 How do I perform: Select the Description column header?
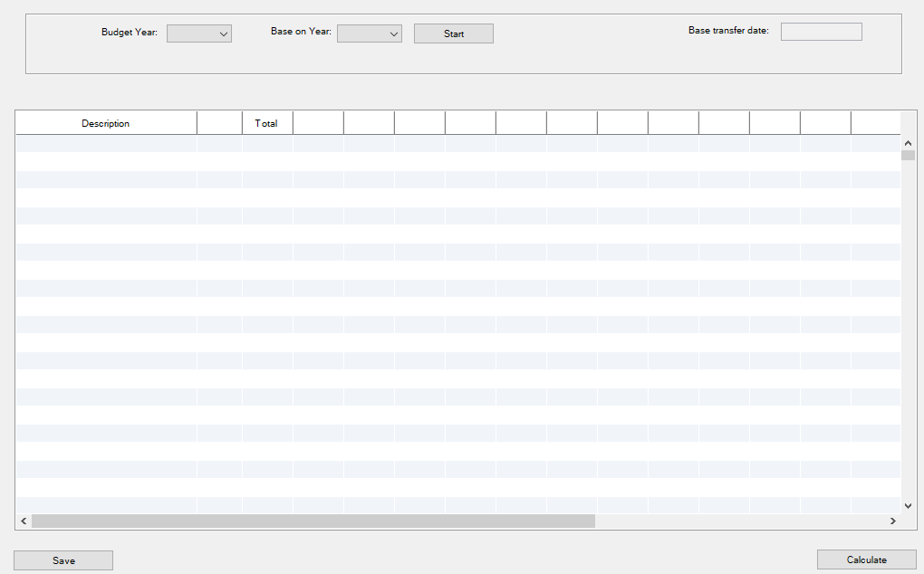coord(106,123)
